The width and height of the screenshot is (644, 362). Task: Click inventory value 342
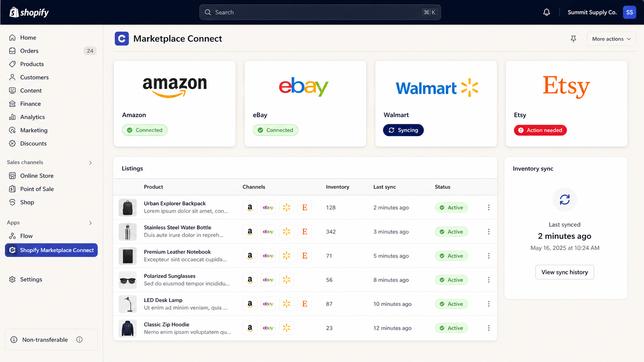pos(331,232)
